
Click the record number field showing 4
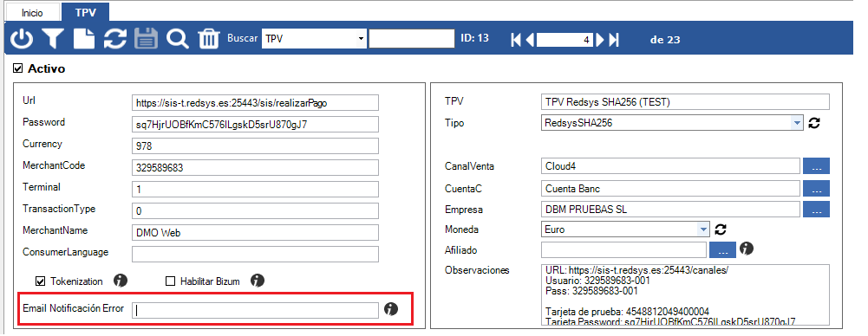click(565, 40)
